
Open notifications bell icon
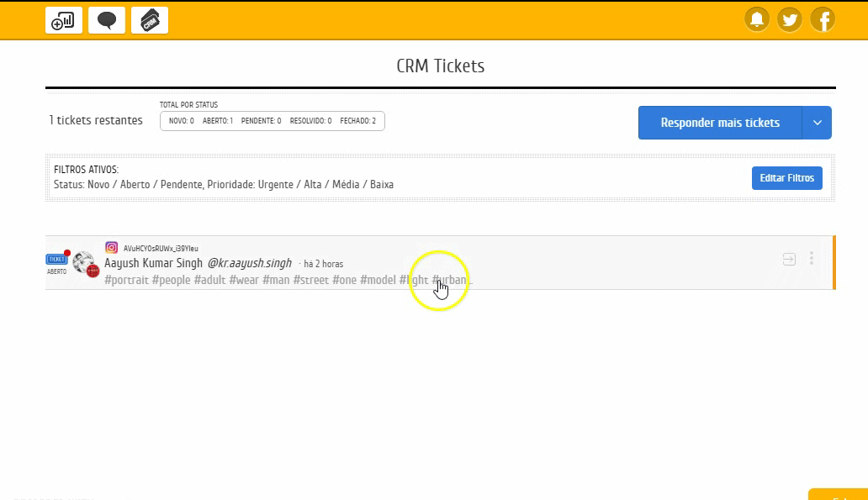click(x=757, y=19)
